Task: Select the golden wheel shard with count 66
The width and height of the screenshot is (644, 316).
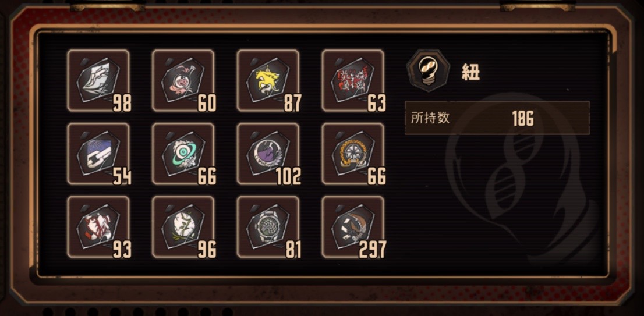Action: (x=353, y=154)
